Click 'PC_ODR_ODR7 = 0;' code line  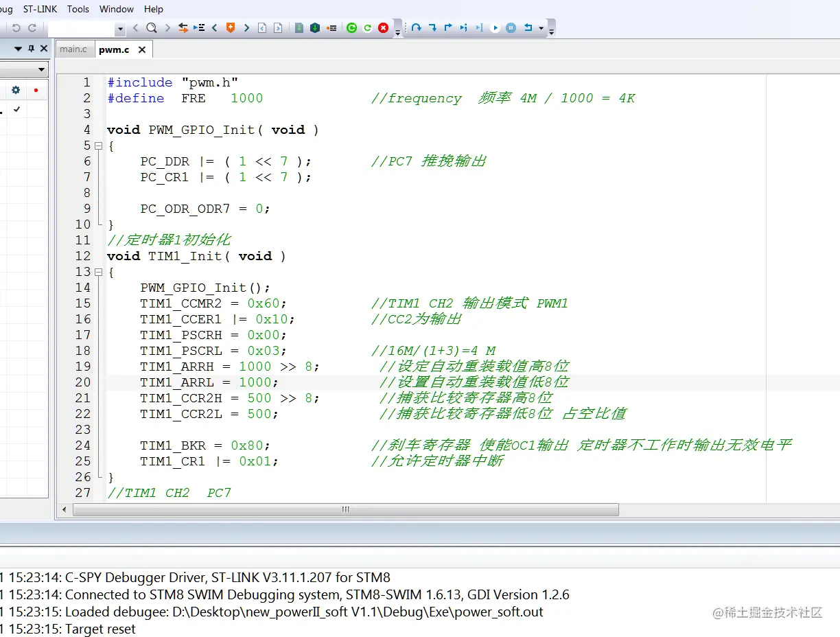205,209
